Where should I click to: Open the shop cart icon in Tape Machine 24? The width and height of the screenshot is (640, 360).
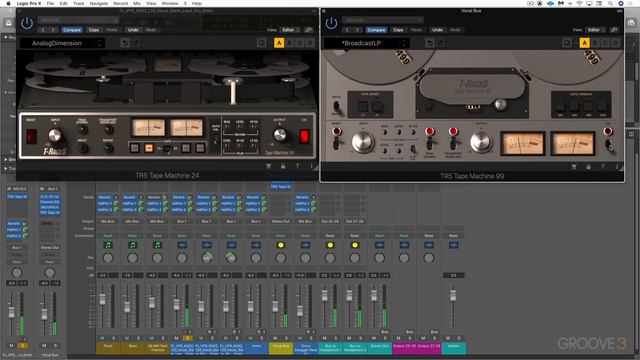[269, 166]
